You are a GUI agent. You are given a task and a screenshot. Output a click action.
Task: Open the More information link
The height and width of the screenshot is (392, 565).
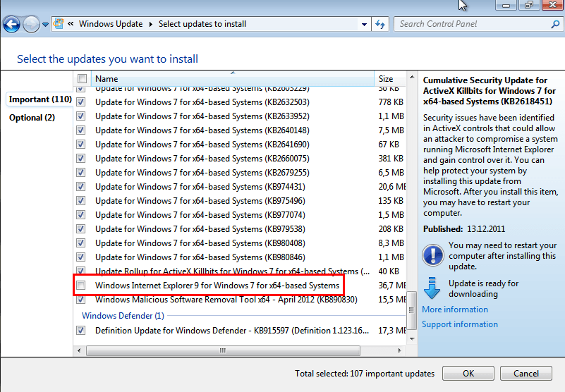(x=455, y=310)
